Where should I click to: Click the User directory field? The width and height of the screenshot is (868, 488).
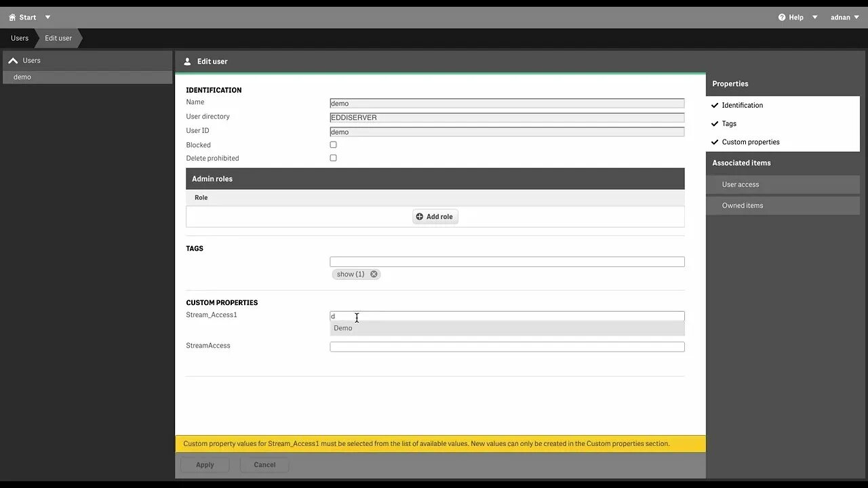click(x=507, y=117)
